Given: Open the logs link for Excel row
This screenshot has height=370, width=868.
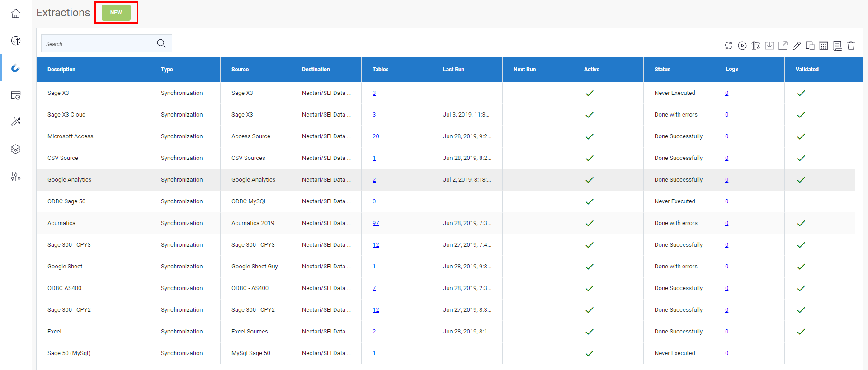Looking at the screenshot, I should (x=726, y=332).
